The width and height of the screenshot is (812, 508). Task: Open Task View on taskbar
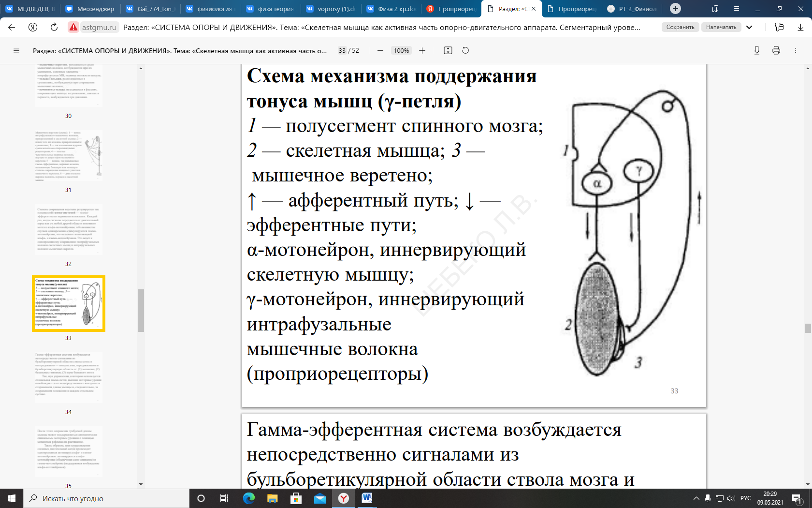(224, 498)
